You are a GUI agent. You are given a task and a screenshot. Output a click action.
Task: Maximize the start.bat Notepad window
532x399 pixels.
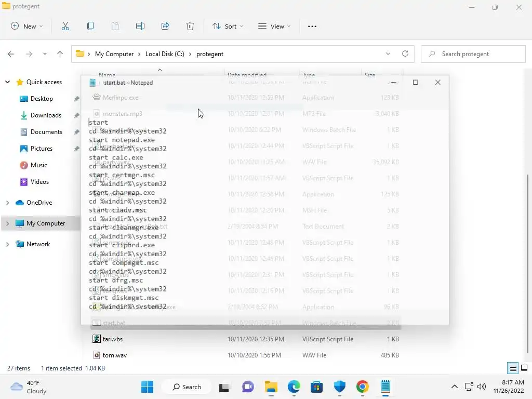tap(415, 82)
